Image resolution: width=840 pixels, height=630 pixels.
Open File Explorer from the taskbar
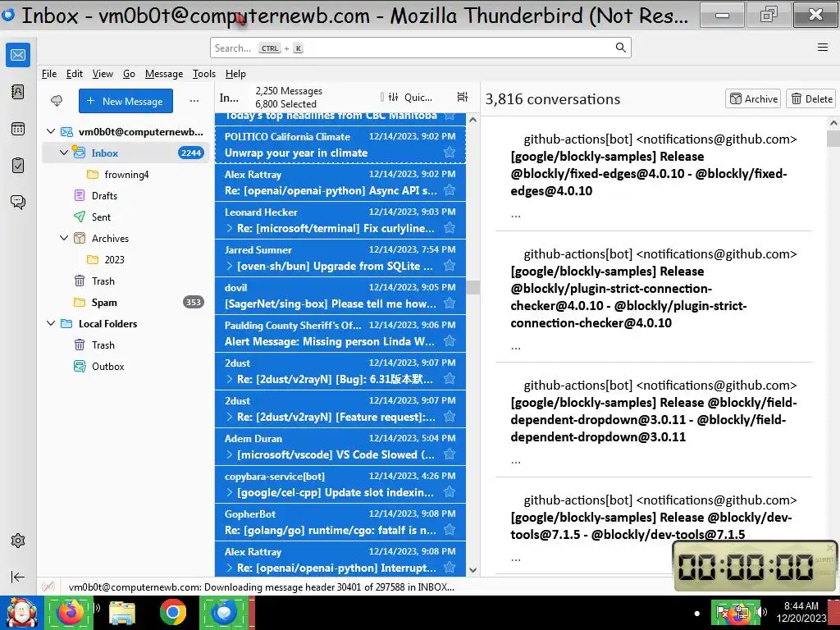(121, 612)
